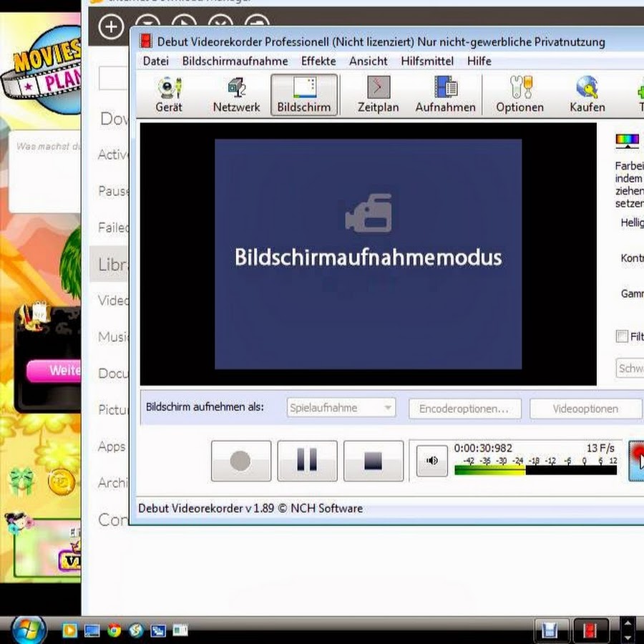The image size is (644, 644).
Task: Open the Bildschirmaufnahme menu
Action: [235, 62]
